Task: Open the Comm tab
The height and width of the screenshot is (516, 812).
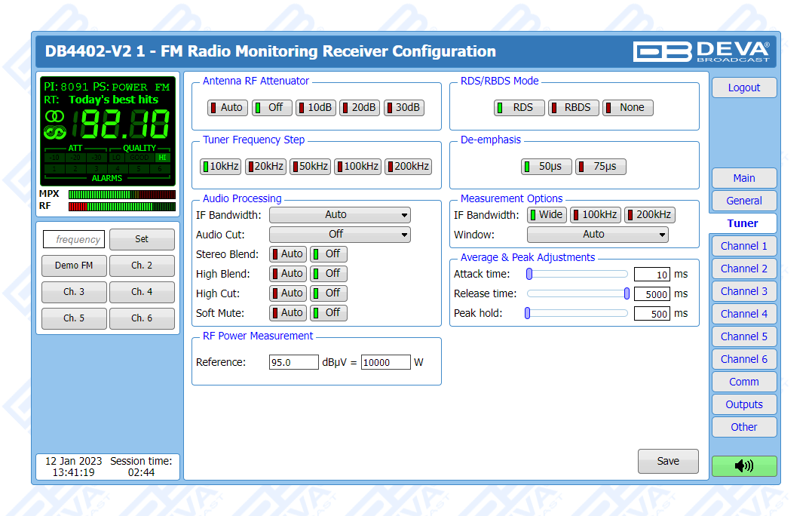Action: [x=743, y=382]
